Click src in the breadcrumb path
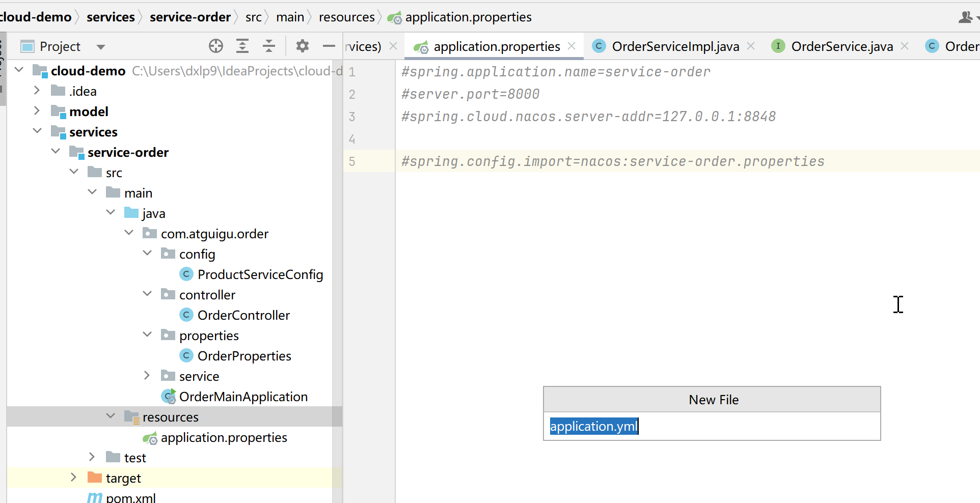Screen dimensions: 980x503 pyautogui.click(x=253, y=17)
